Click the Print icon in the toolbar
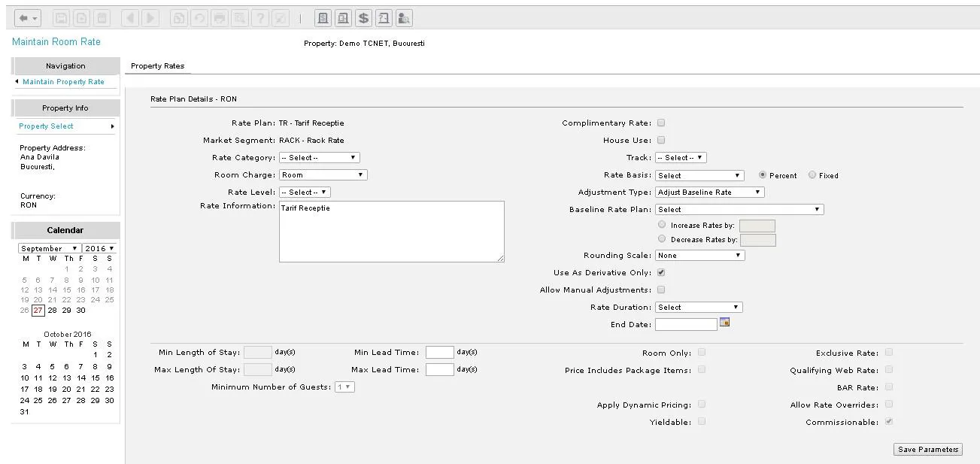980x464 pixels. click(x=220, y=18)
